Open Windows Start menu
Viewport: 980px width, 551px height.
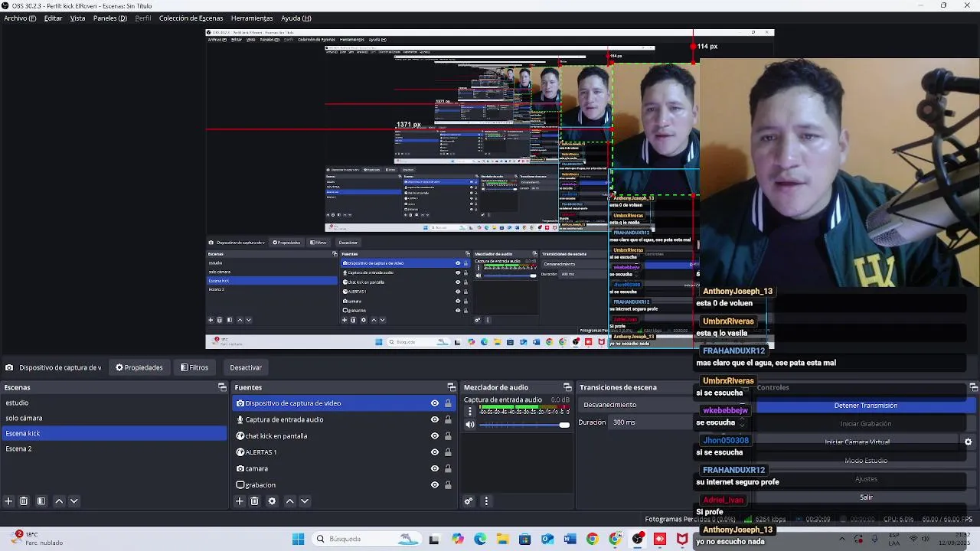pos(298,539)
